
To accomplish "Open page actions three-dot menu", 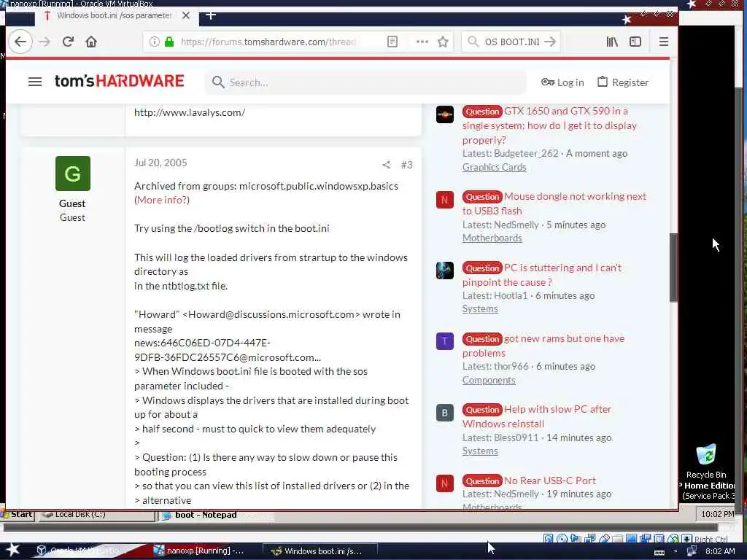I will [422, 42].
